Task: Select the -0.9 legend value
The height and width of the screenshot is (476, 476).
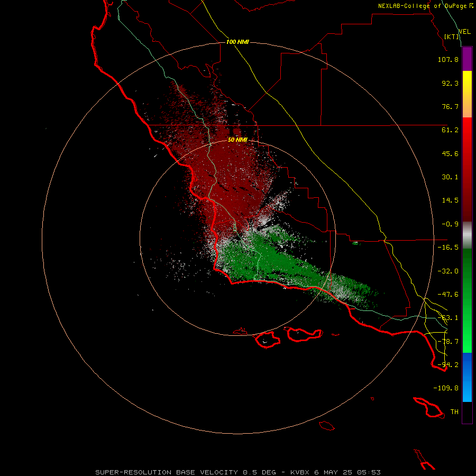Action: 450,224
